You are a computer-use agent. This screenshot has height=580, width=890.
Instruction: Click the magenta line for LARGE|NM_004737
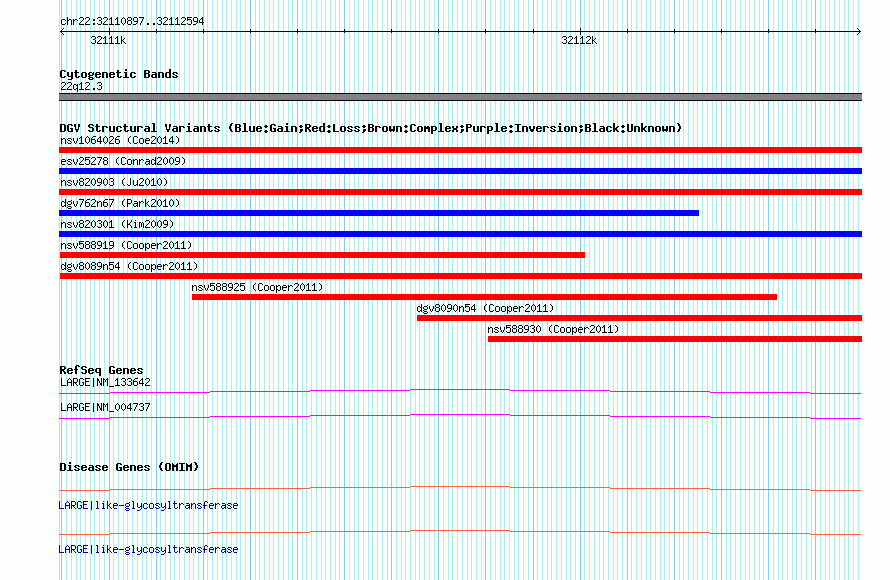tap(460, 416)
